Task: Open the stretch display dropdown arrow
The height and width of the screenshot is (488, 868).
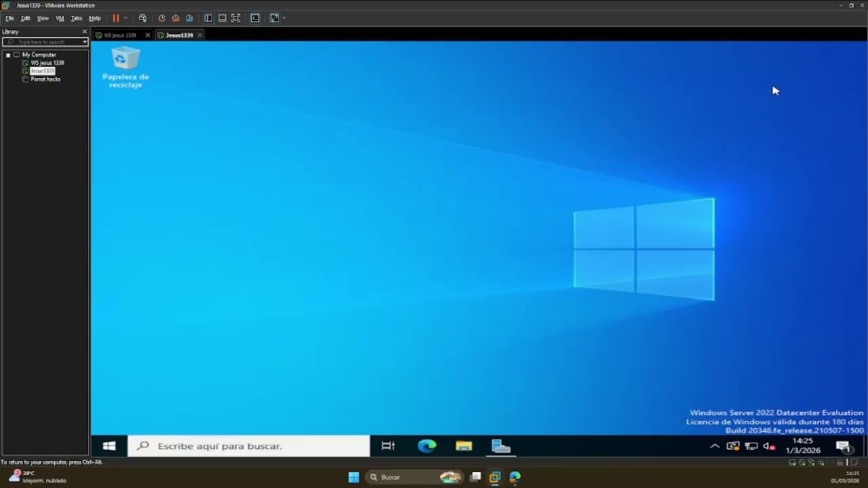Action: [x=283, y=18]
